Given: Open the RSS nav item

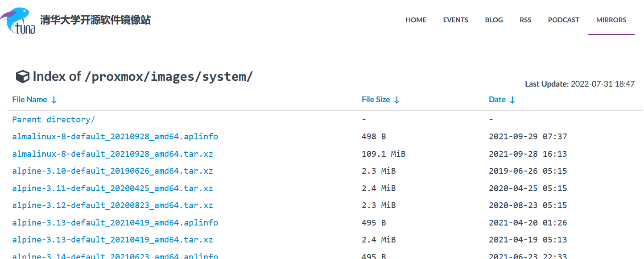Looking at the screenshot, I should [525, 20].
